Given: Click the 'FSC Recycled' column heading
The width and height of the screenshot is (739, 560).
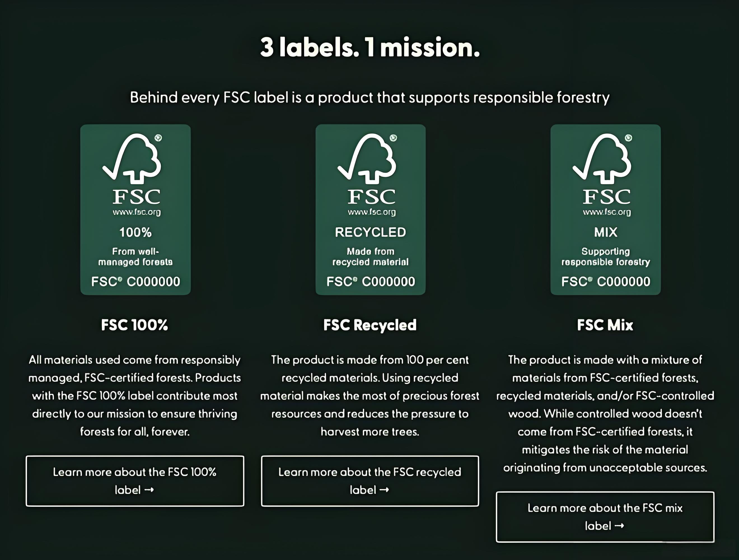Looking at the screenshot, I should (370, 325).
